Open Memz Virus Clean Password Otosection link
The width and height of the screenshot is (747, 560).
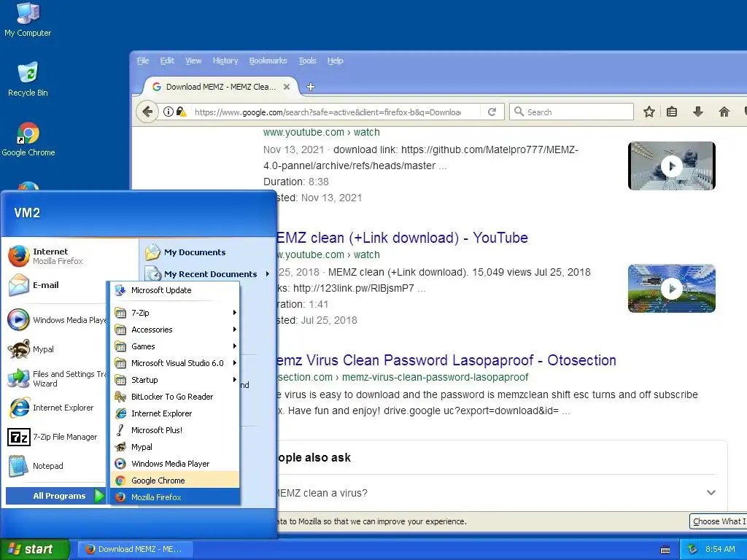pos(446,360)
